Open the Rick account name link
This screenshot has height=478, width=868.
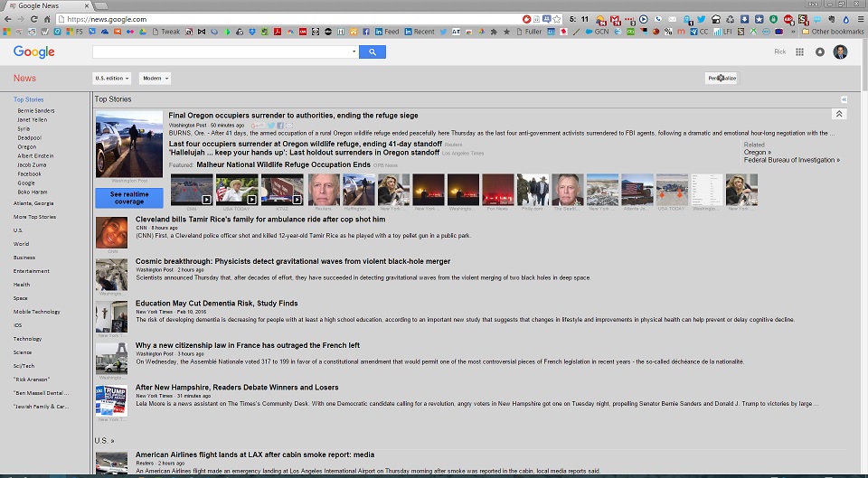pyautogui.click(x=779, y=52)
